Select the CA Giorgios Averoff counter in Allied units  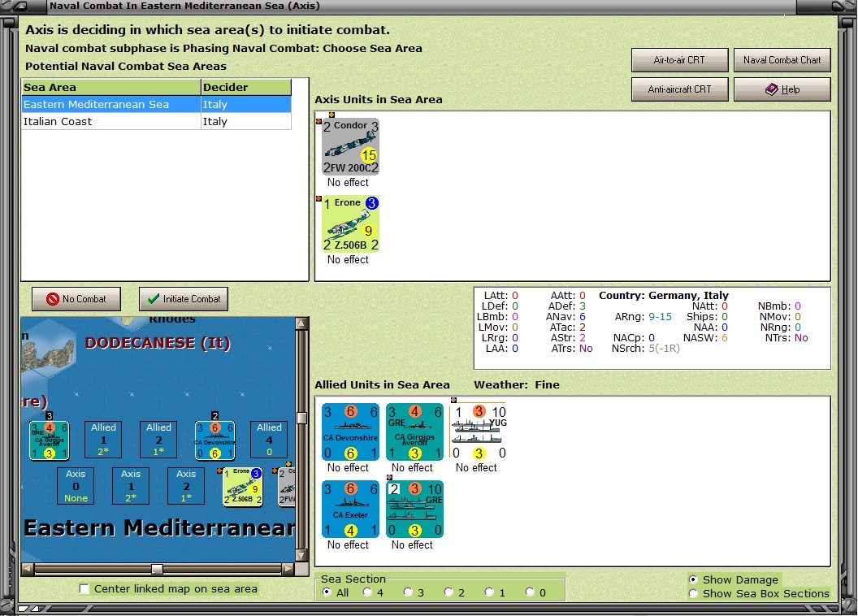pos(414,432)
